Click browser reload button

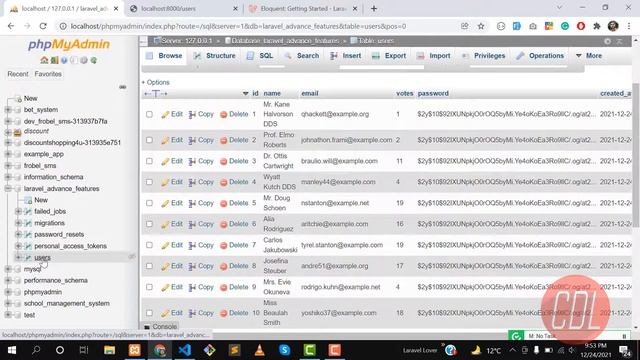[x=43, y=26]
